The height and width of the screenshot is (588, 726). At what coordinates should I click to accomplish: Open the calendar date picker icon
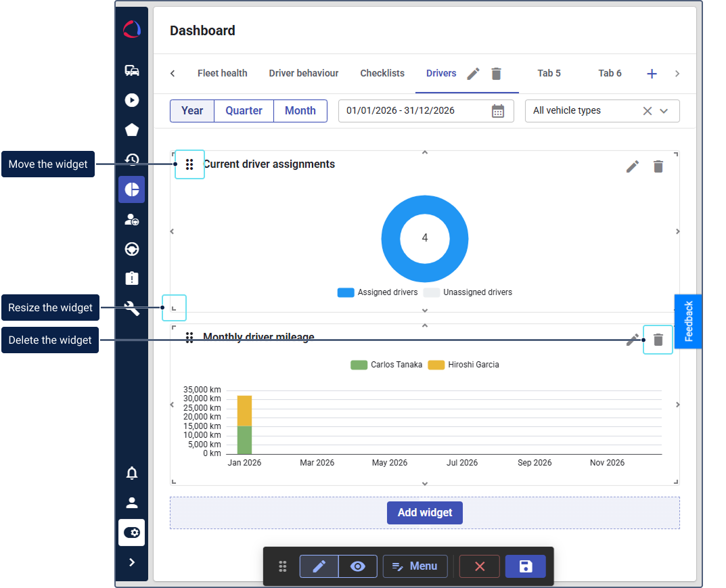click(498, 111)
